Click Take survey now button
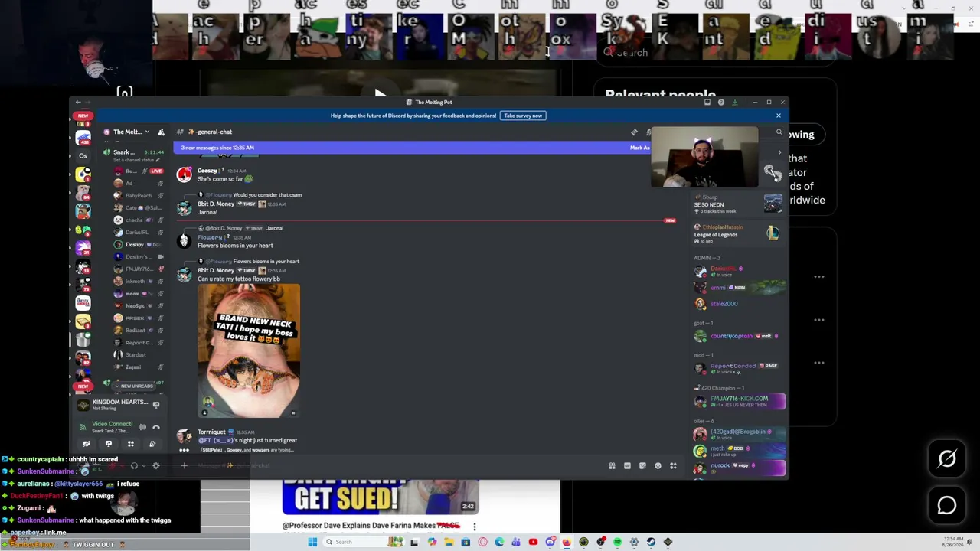Image resolution: width=980 pixels, height=551 pixels. (523, 116)
